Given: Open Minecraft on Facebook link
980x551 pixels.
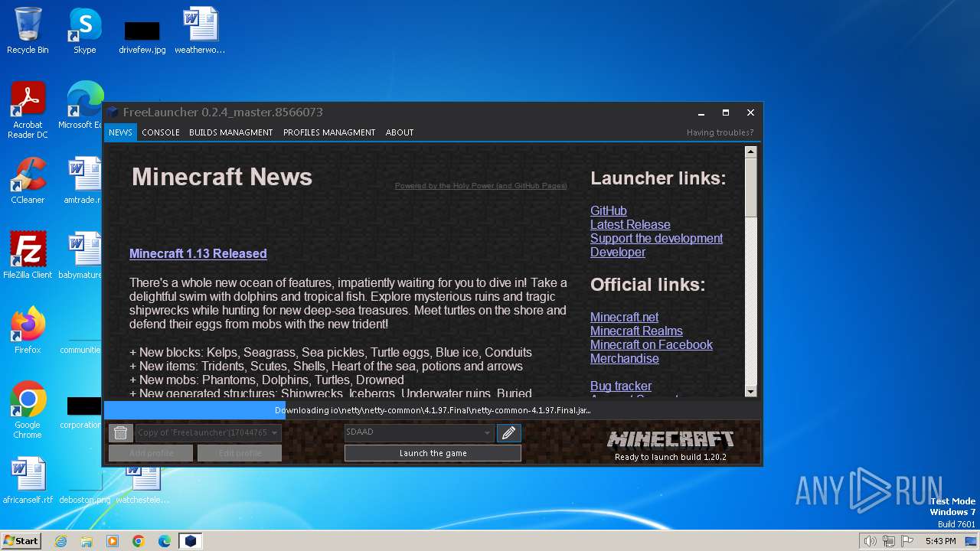Looking at the screenshot, I should coord(652,344).
